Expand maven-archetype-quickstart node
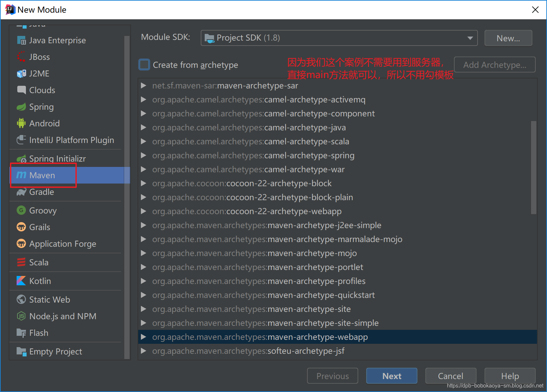This screenshot has height=392, width=547. tap(144, 295)
